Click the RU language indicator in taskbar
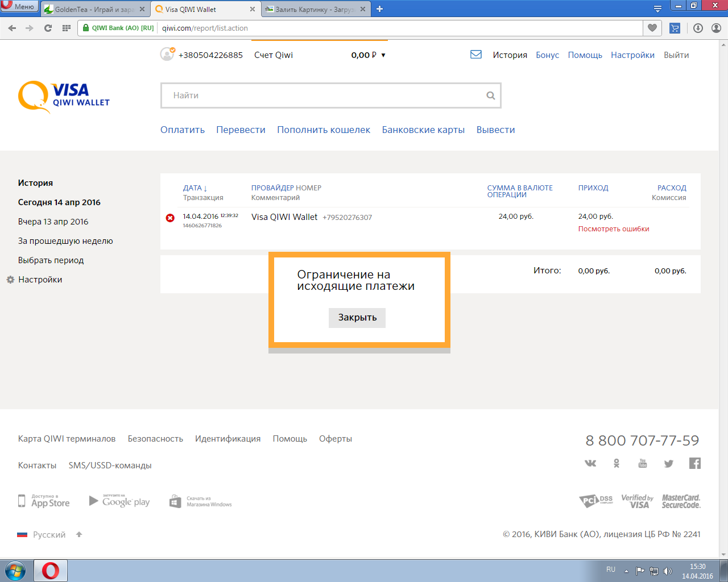 [611, 569]
